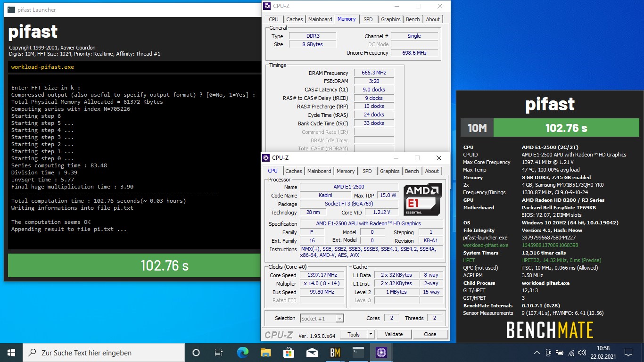Open the volume speaker tray icon
This screenshot has height=362, width=644.
click(x=583, y=353)
